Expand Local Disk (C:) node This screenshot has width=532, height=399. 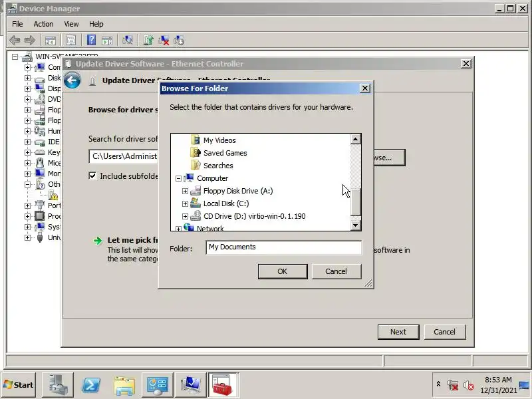[x=185, y=203]
